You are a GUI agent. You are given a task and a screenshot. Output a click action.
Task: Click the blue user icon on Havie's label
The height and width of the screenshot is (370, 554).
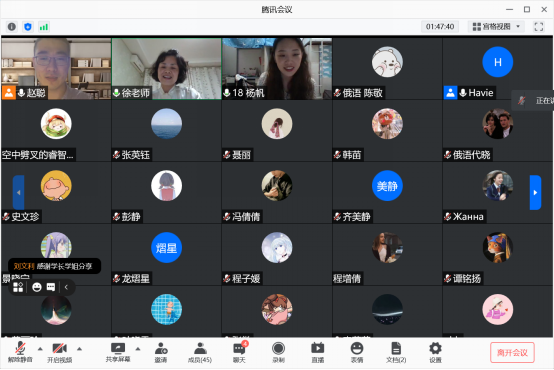pos(450,93)
